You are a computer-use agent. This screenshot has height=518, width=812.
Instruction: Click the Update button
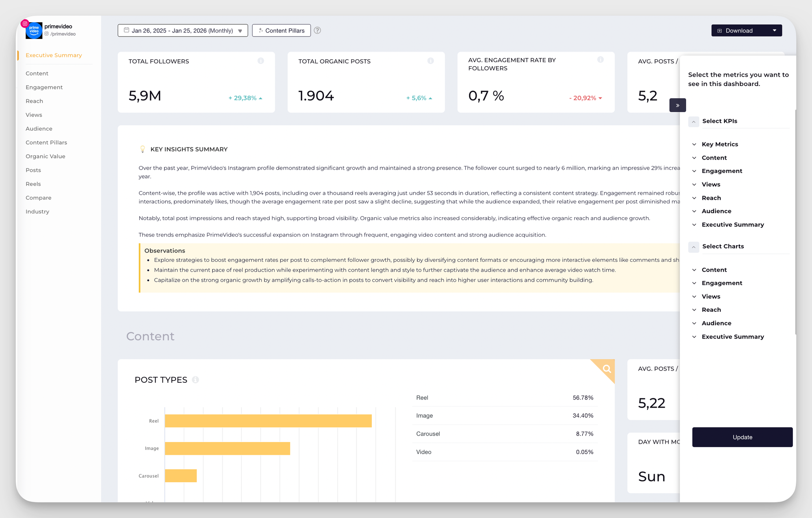(742, 437)
